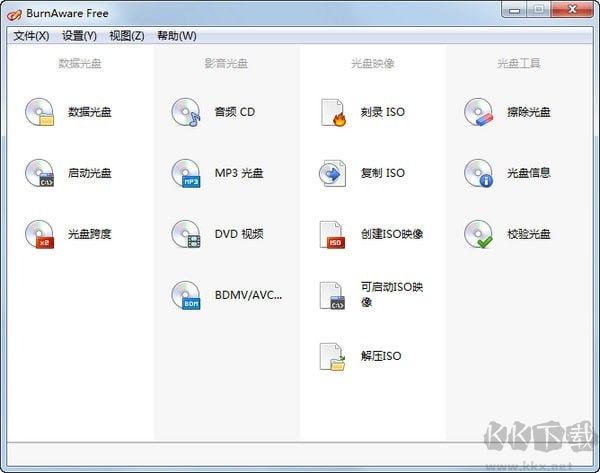600x473 pixels.
Task: Choose the 光盘跨度 label
Action: (x=90, y=234)
